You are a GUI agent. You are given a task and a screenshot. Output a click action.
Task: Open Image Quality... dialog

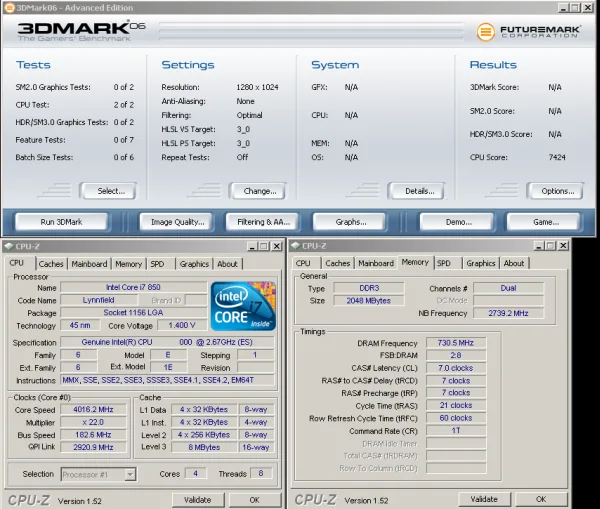pyautogui.click(x=176, y=222)
